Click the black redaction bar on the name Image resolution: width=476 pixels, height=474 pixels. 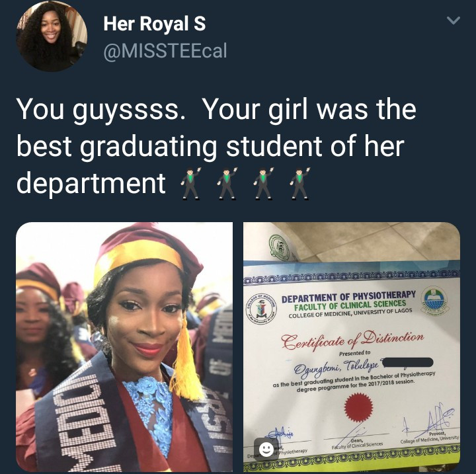click(x=407, y=362)
